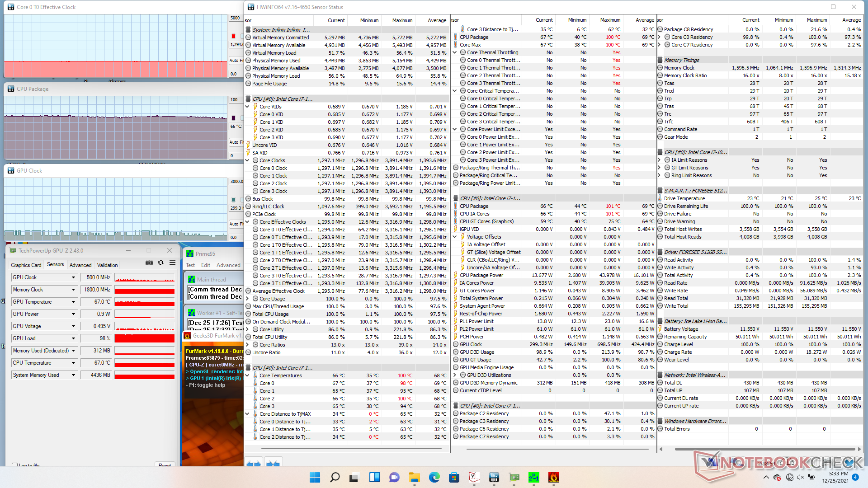This screenshot has height=488, width=868.
Task: Open taskbar Search
Action: pos(335,477)
